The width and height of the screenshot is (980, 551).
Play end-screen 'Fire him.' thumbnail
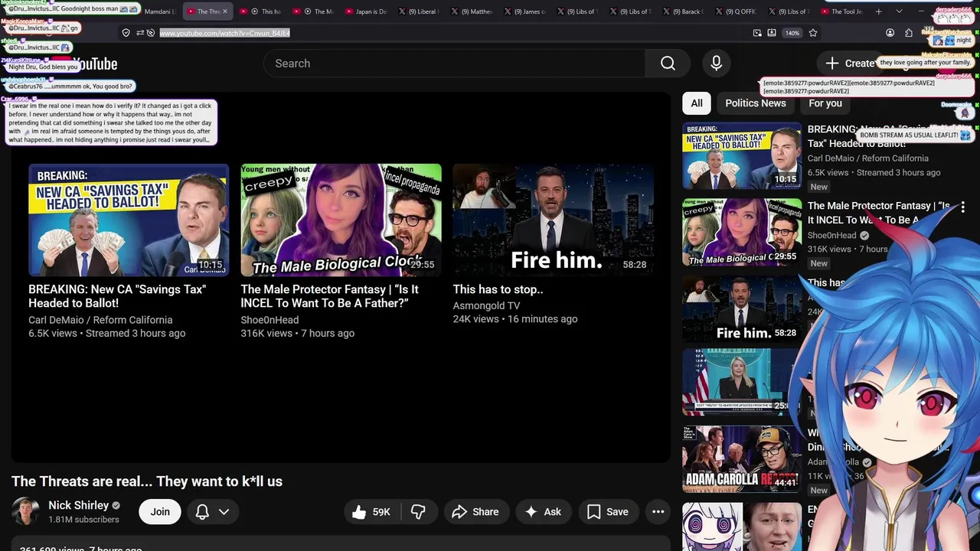(x=553, y=220)
